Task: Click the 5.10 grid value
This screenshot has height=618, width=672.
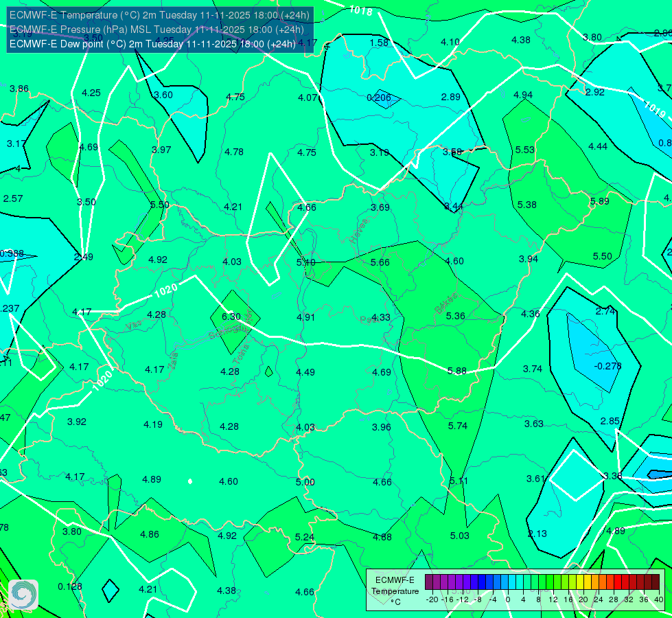Action: 306,262
